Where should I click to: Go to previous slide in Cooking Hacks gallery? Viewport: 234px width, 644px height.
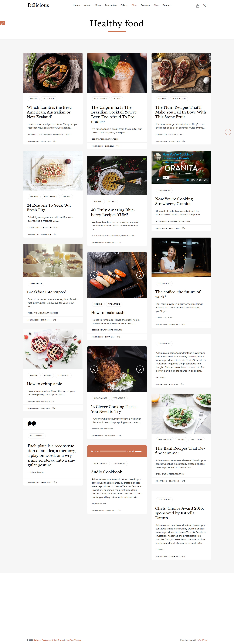[94, 369]
